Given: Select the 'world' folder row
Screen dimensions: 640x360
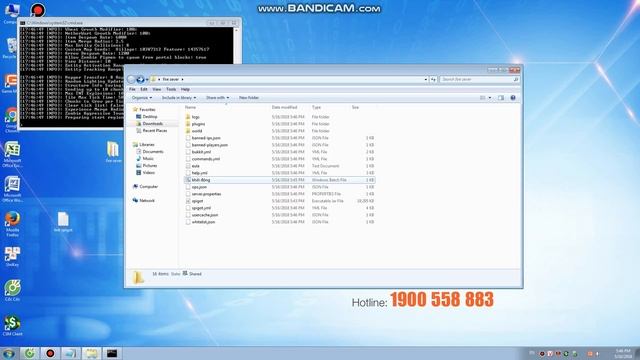Looking at the screenshot, I should [280, 131].
